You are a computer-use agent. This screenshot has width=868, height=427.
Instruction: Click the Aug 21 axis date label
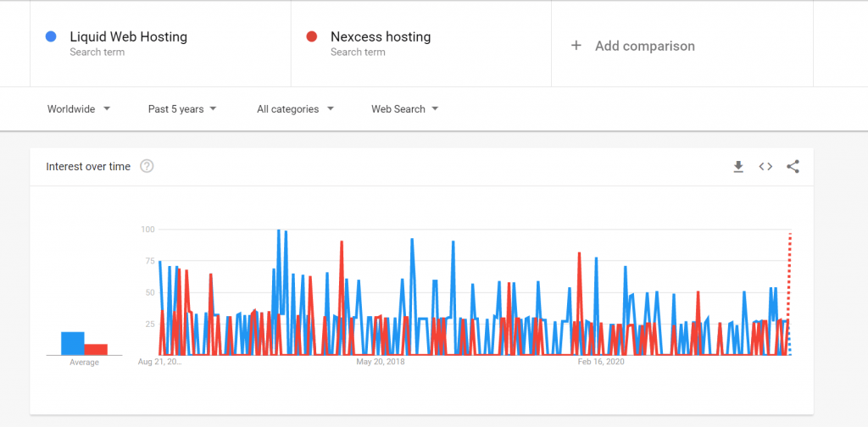(x=159, y=362)
